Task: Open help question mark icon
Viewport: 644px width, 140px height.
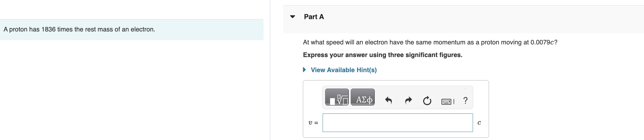Action: tap(465, 100)
